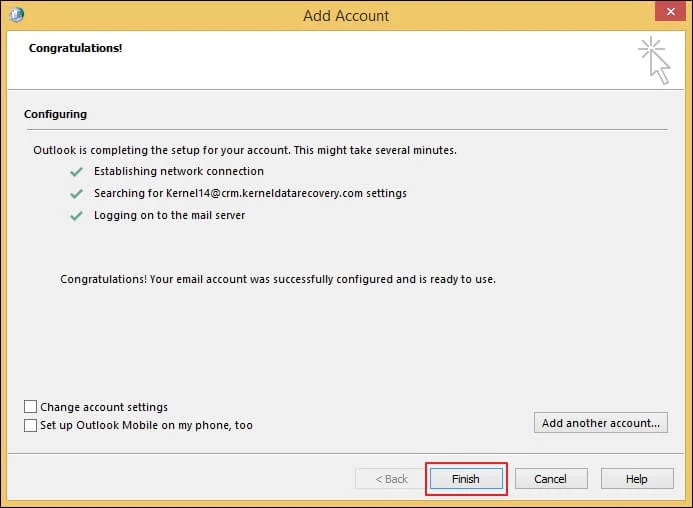Click the successfully configured confirmation message
This screenshot has width=693, height=508.
click(278, 279)
